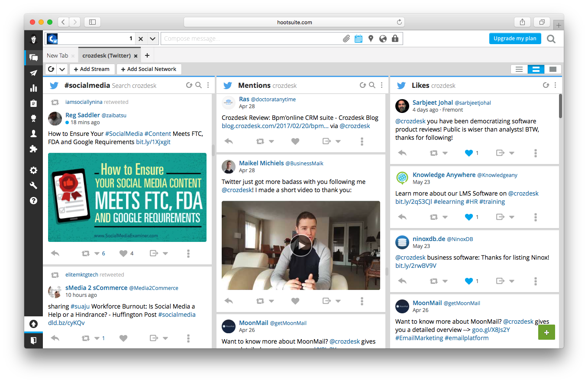Image resolution: width=588 pixels, height=383 pixels.
Task: Open targeting options globe icon
Action: click(383, 39)
